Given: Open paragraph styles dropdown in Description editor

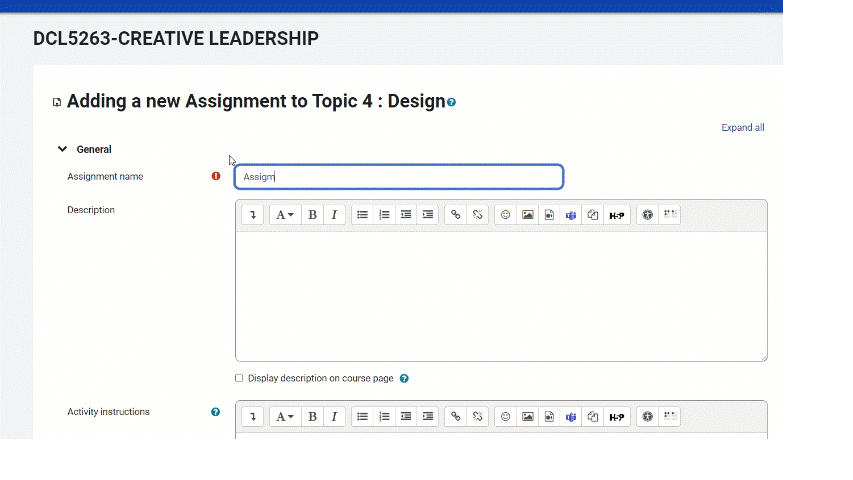Looking at the screenshot, I should point(285,215).
